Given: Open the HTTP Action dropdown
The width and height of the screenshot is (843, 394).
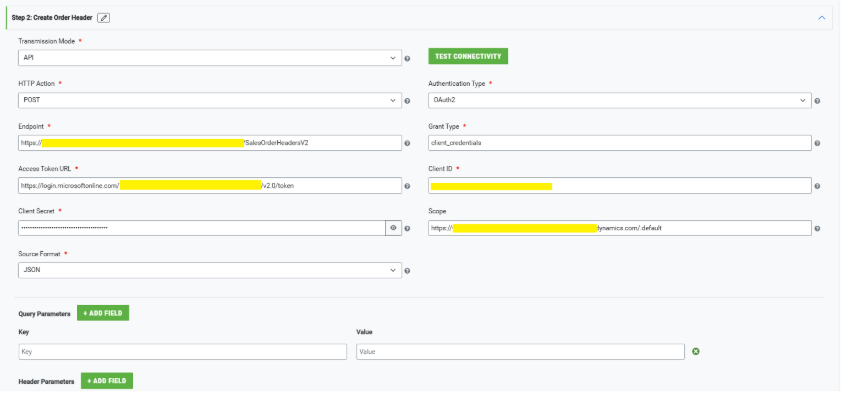Looking at the screenshot, I should 210,101.
